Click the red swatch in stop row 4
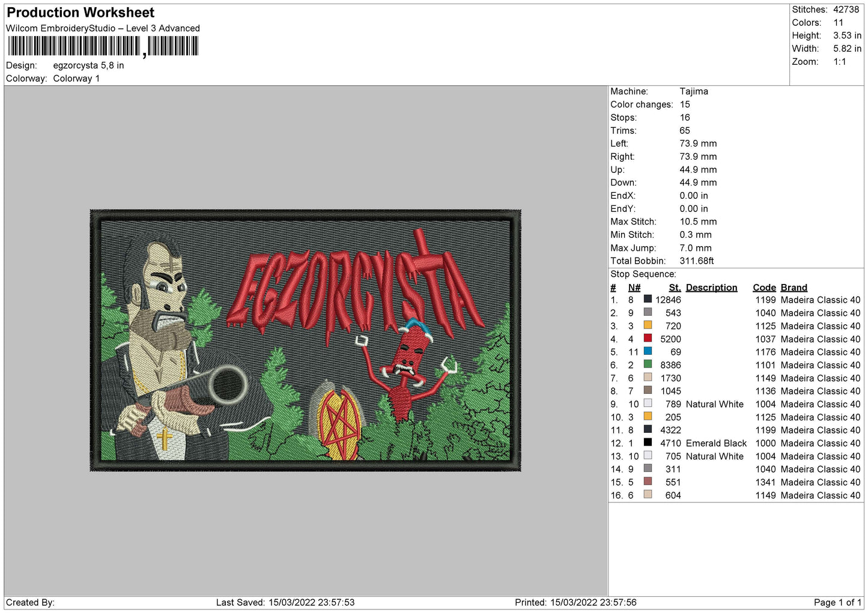This screenshot has width=868, height=613. [648, 339]
